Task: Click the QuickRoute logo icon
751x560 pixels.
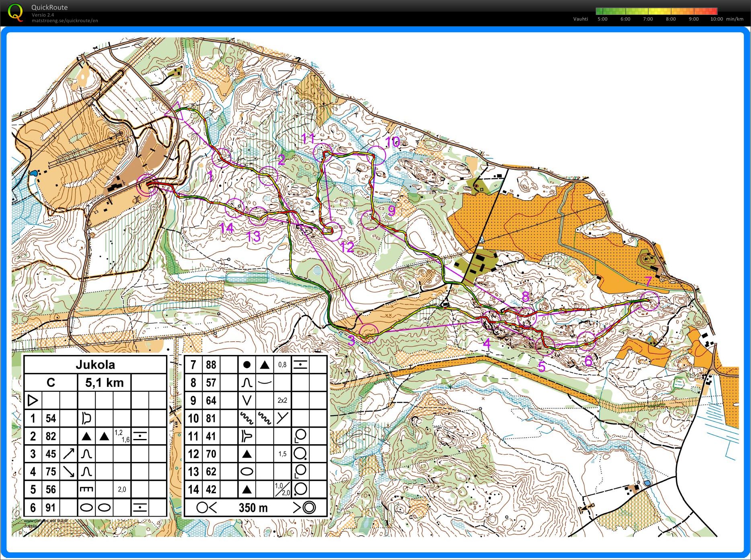Action: pos(15,12)
